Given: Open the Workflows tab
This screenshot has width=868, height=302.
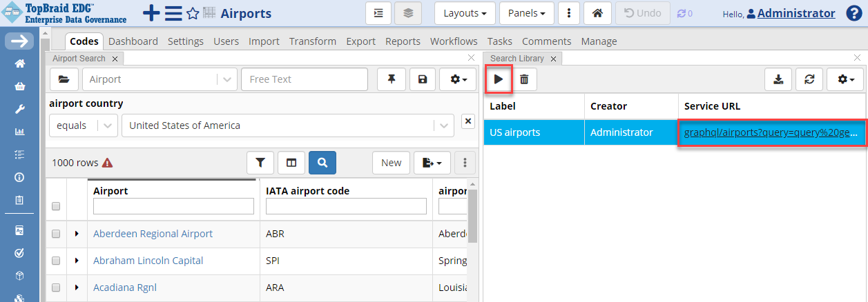Looking at the screenshot, I should coord(454,41).
